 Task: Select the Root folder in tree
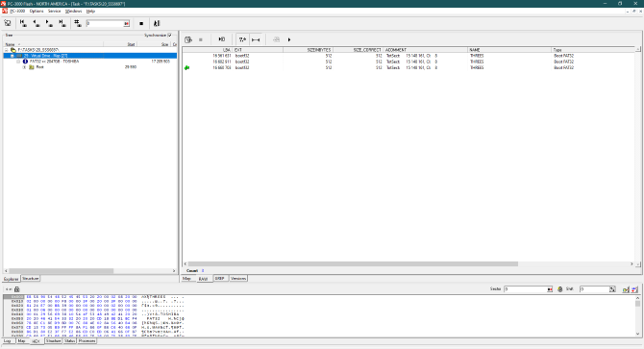coord(39,67)
